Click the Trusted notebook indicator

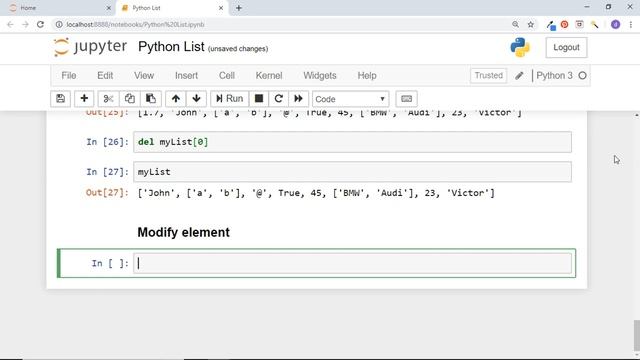click(x=489, y=76)
